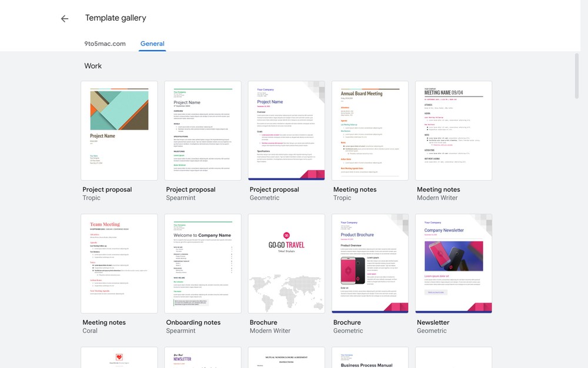Click the template gallery vertical scrollbar
Screen dimensions: 588x368
[577, 76]
